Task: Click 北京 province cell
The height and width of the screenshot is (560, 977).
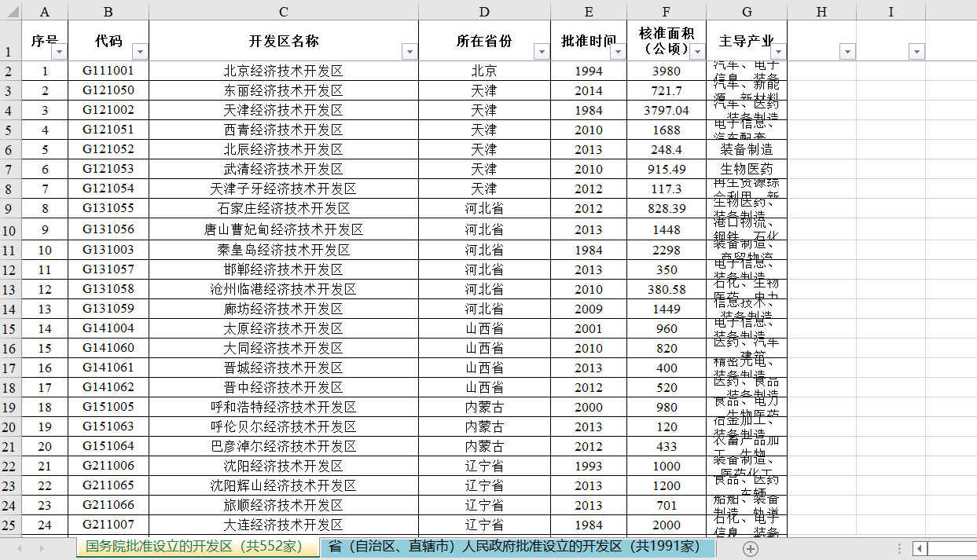Action: [x=484, y=71]
